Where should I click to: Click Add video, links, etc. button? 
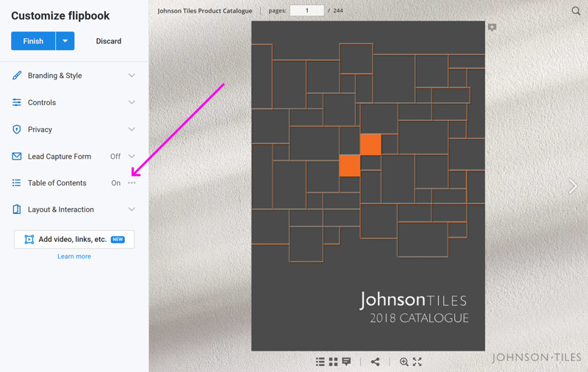coord(74,239)
